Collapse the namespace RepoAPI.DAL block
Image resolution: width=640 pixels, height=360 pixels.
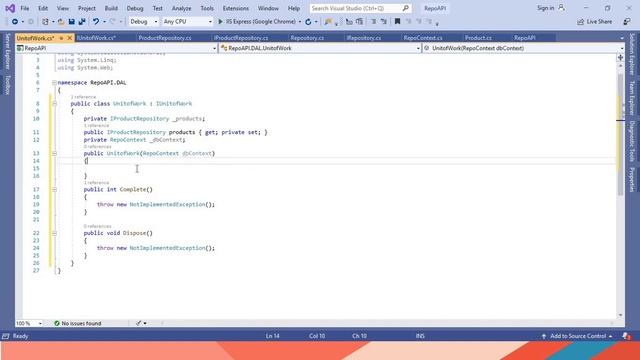coord(54,82)
